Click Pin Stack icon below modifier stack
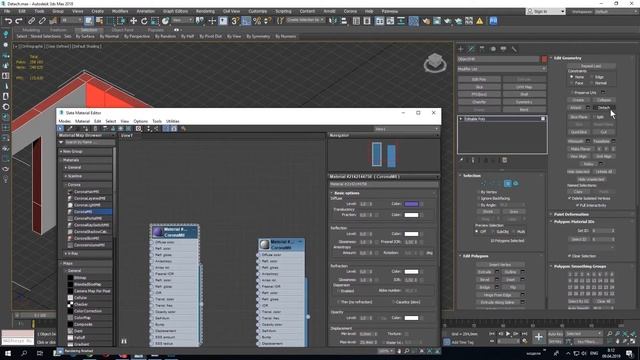The width and height of the screenshot is (640, 360). [462, 160]
